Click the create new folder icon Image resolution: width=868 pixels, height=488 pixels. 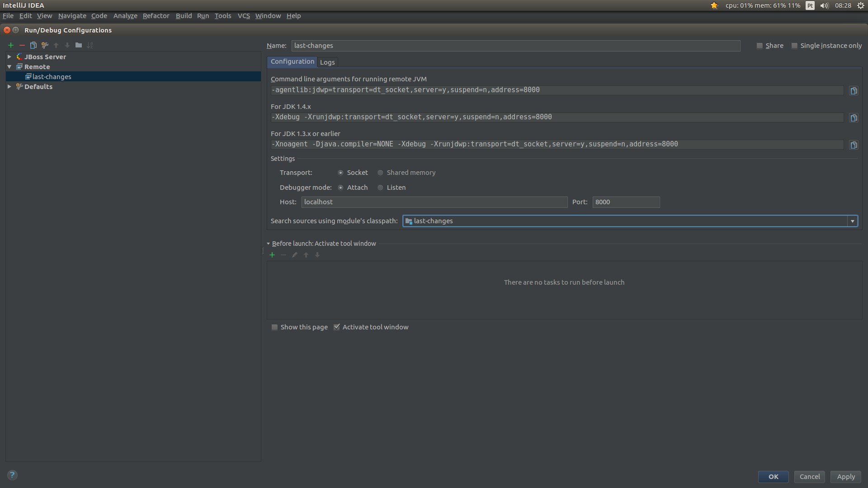pos(79,45)
